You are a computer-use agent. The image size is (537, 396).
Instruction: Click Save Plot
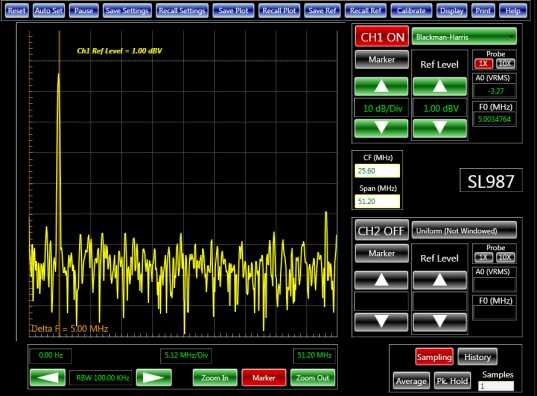tap(233, 11)
